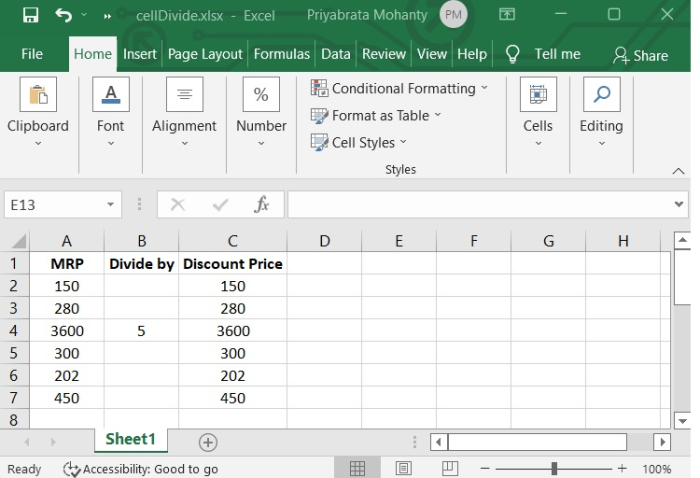Click the Save icon in title bar

pos(30,15)
